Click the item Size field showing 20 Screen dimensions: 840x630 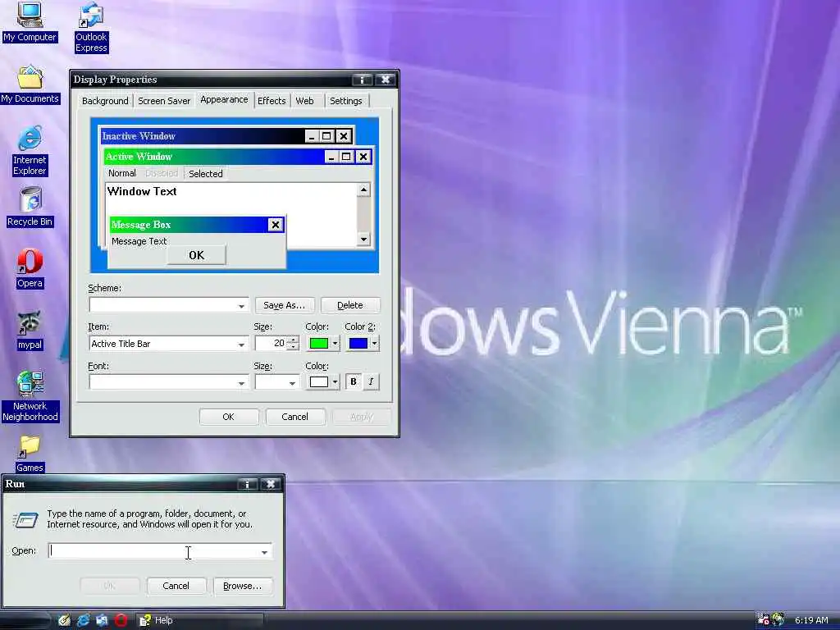272,344
